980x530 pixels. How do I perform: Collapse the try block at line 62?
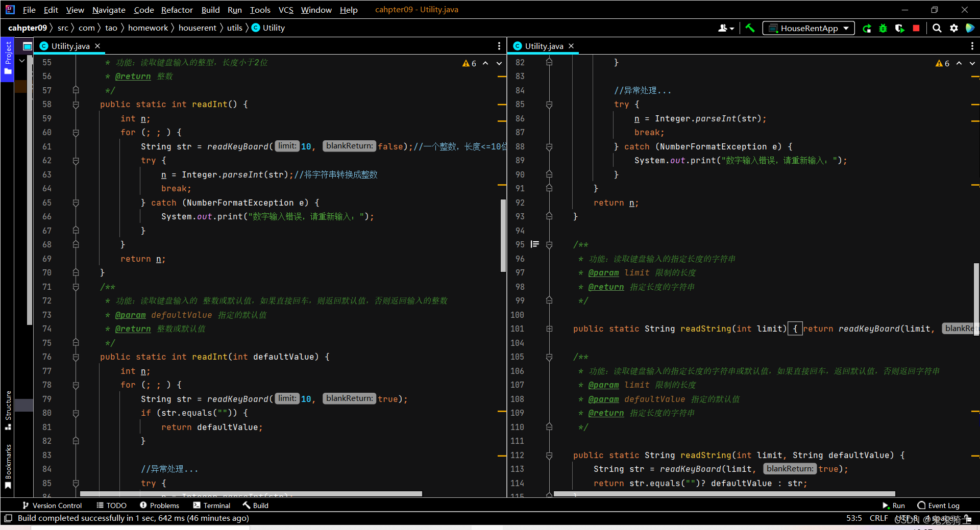pos(76,161)
